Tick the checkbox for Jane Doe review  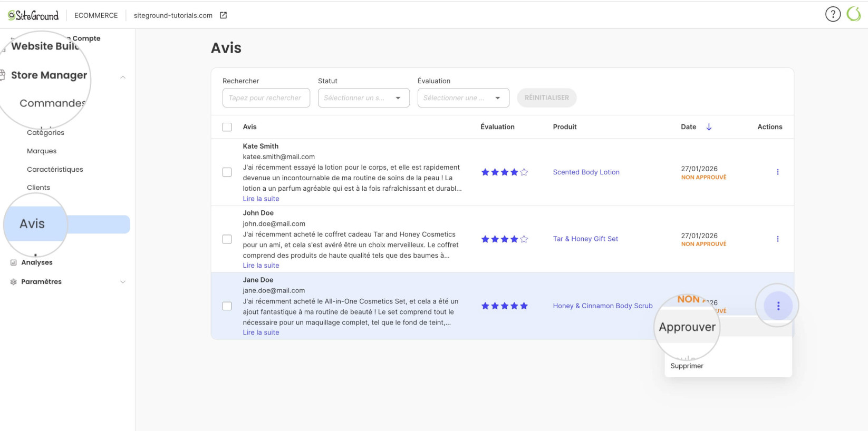click(x=227, y=306)
